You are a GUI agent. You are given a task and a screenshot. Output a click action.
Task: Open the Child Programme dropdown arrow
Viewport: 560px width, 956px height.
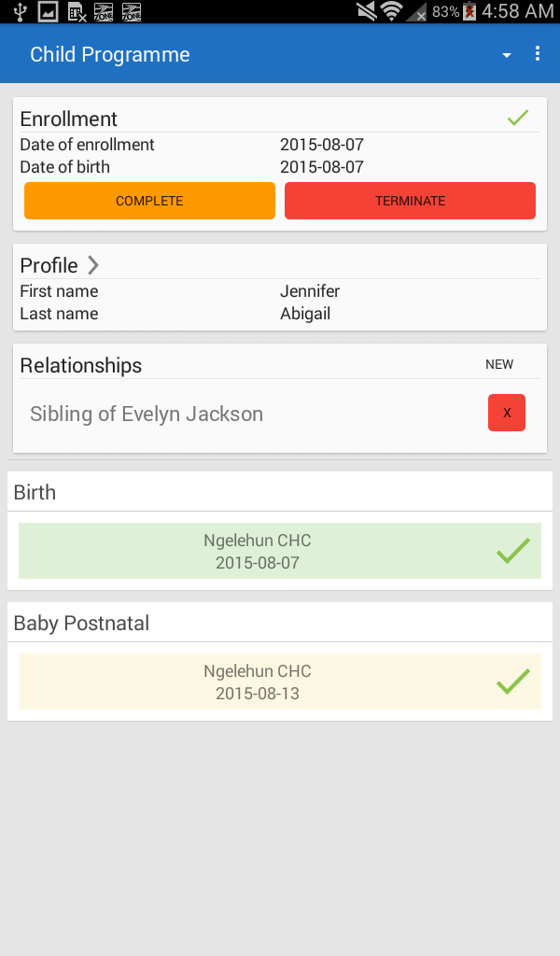[507, 55]
